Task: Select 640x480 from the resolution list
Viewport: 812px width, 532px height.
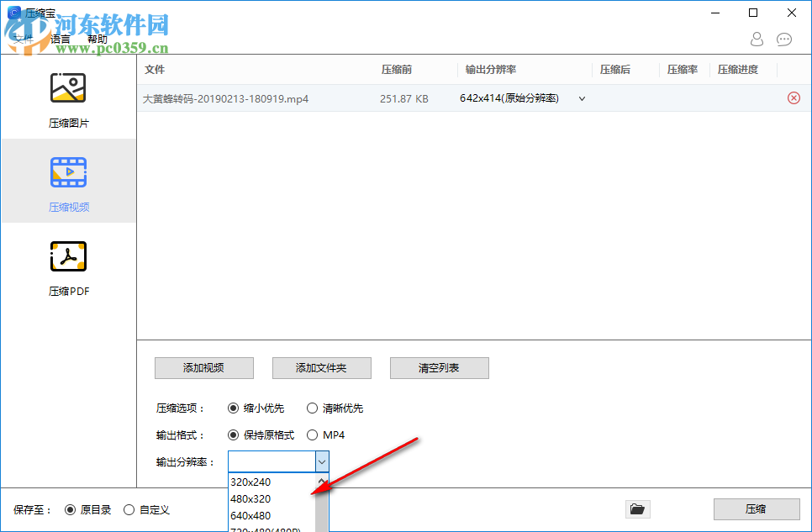Action: click(250, 515)
